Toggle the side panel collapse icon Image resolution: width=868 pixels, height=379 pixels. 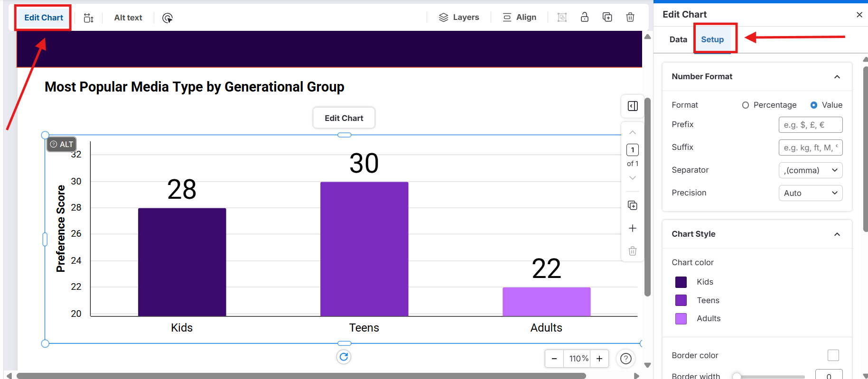pyautogui.click(x=632, y=106)
